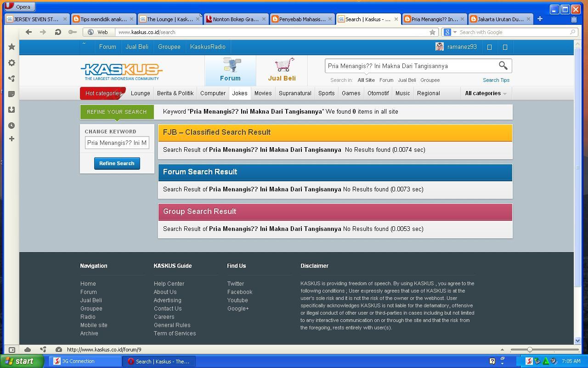Open the Opera sidebar notes icon
Screen dimensions: 588x368
pos(12,94)
